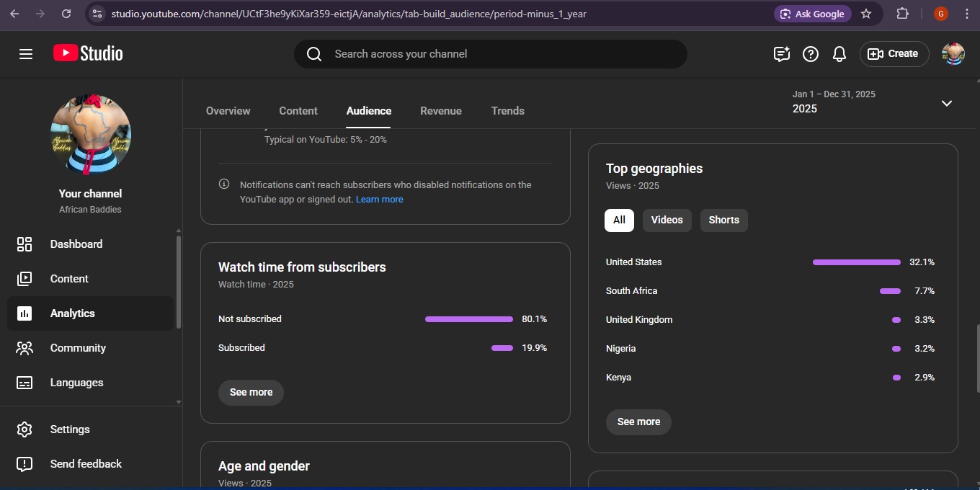Screen dimensions: 980x490
Task: Select the All geography filter chip
Action: tap(619, 220)
